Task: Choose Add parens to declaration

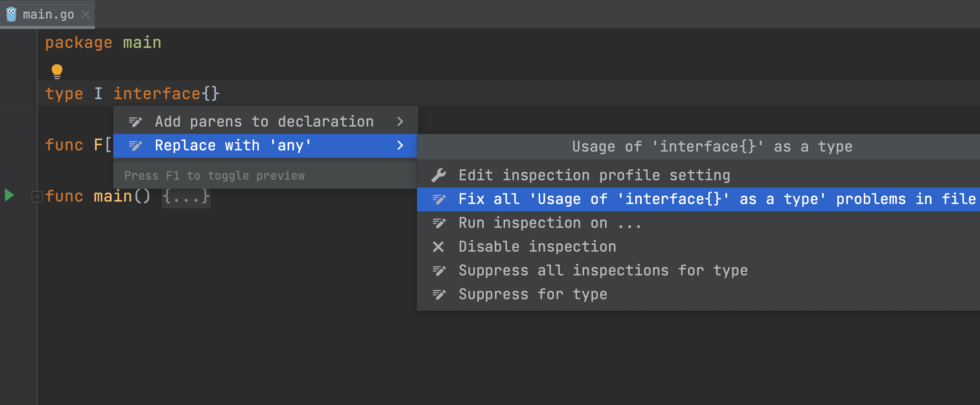Action: coord(264,122)
